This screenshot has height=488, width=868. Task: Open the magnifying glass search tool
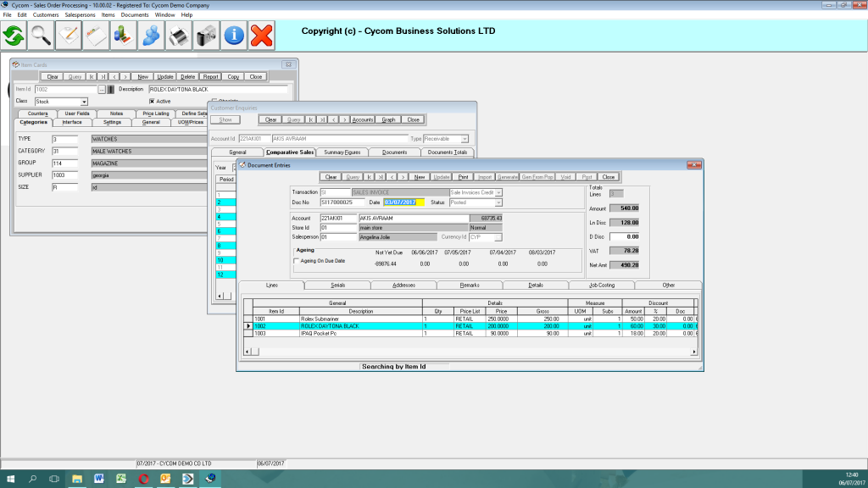41,36
